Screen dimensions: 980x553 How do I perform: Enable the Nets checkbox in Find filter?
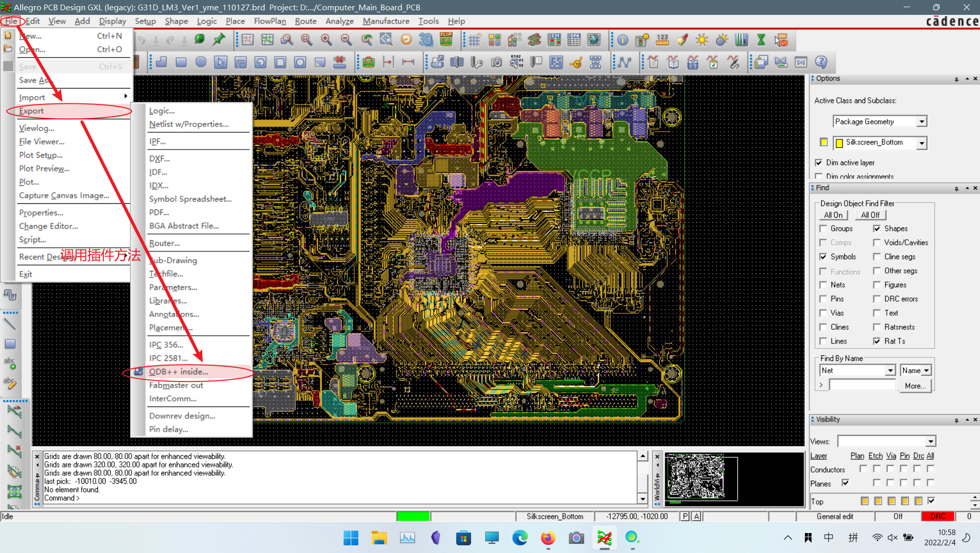coord(823,285)
